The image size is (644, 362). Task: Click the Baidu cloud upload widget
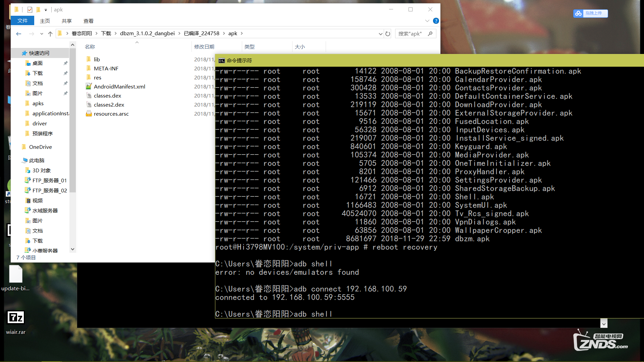[x=590, y=13]
